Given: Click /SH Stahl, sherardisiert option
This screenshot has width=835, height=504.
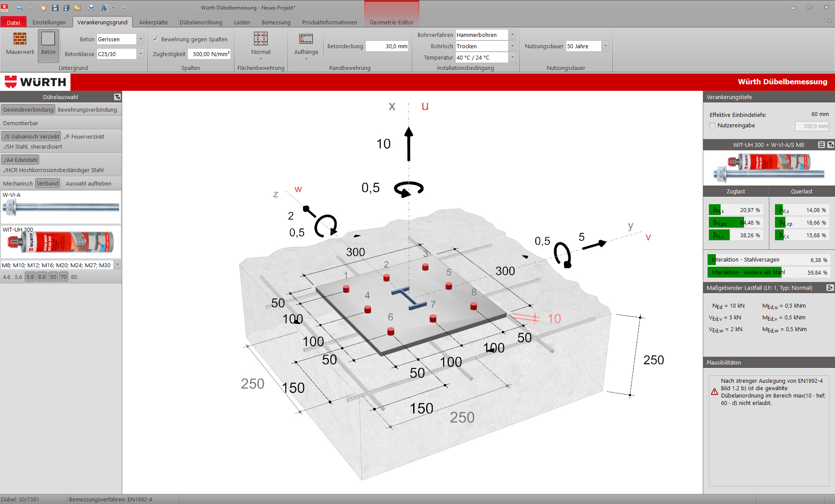Looking at the screenshot, I should pyautogui.click(x=33, y=146).
